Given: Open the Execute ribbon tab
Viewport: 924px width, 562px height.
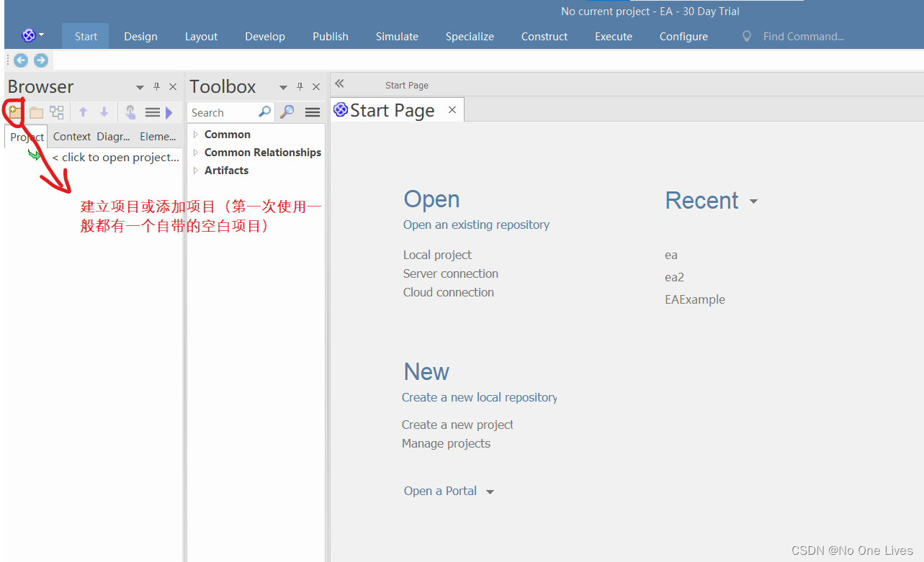Looking at the screenshot, I should [614, 36].
